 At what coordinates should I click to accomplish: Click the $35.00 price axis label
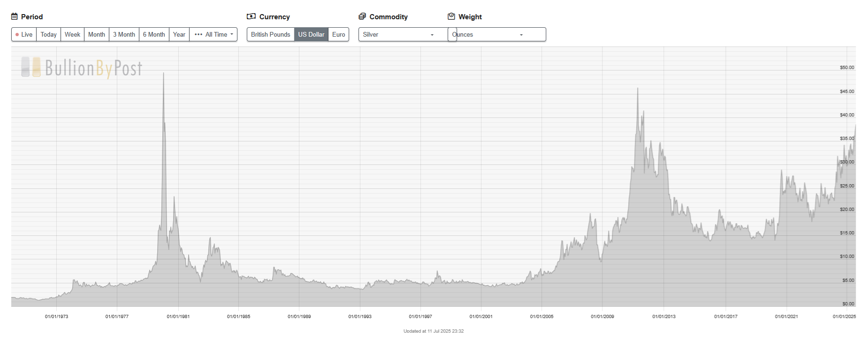click(847, 139)
